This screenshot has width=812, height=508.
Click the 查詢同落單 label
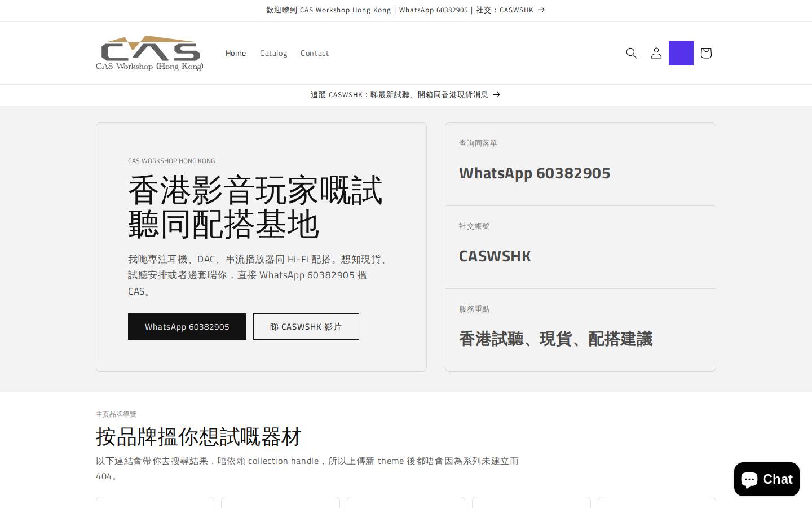coord(478,143)
